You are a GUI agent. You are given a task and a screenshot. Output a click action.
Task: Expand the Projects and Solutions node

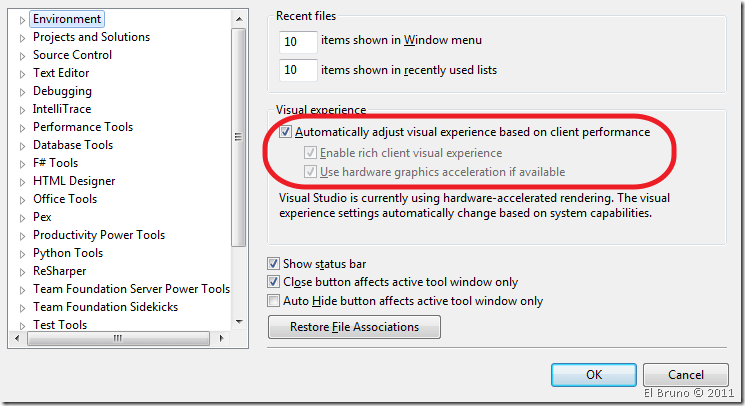[x=22, y=37]
